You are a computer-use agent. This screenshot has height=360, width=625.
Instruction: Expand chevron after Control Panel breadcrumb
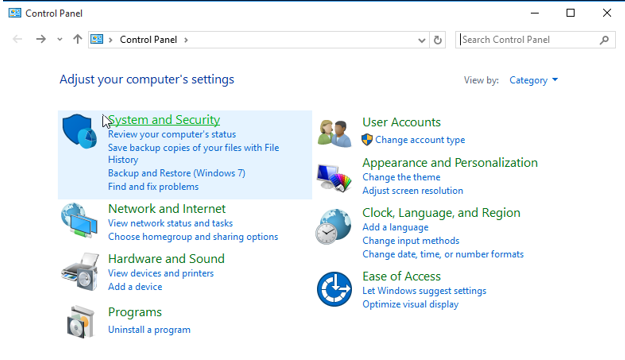pyautogui.click(x=186, y=40)
